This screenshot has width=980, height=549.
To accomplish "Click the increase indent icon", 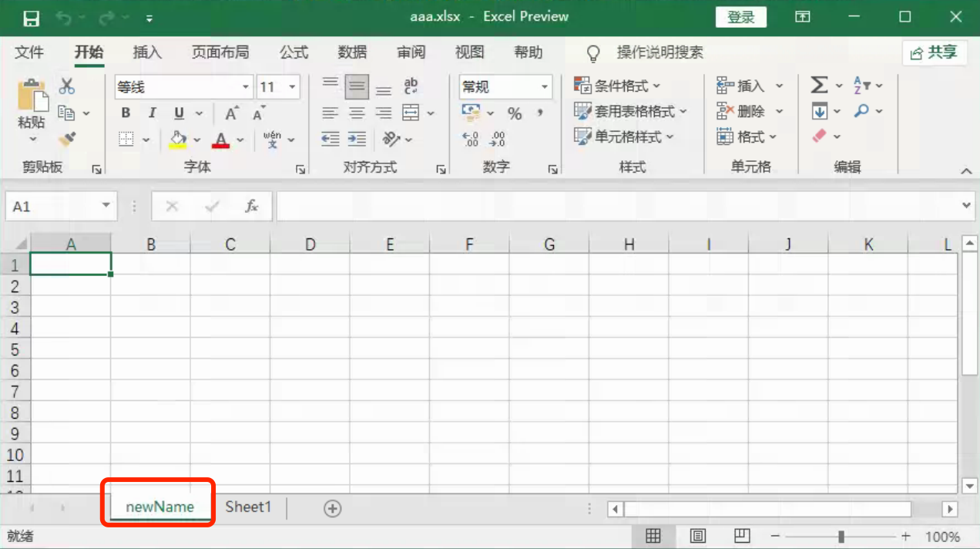I will 357,139.
